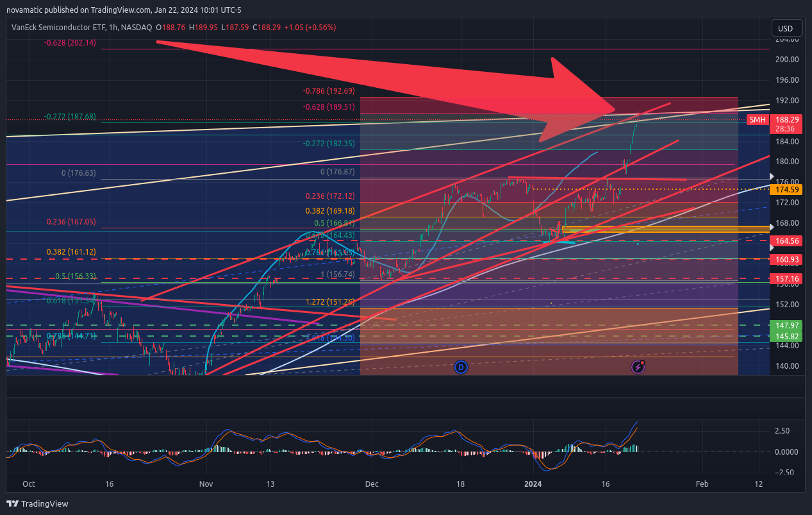The height and width of the screenshot is (515, 812).
Task: Click the bar countdown timer 28:36
Action: pos(786,129)
